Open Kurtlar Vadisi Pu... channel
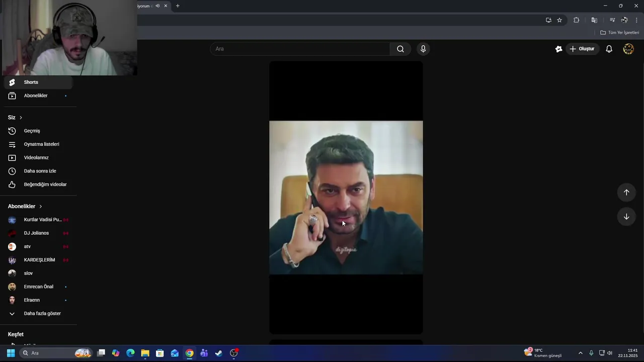This screenshot has width=644, height=362. pos(38,220)
